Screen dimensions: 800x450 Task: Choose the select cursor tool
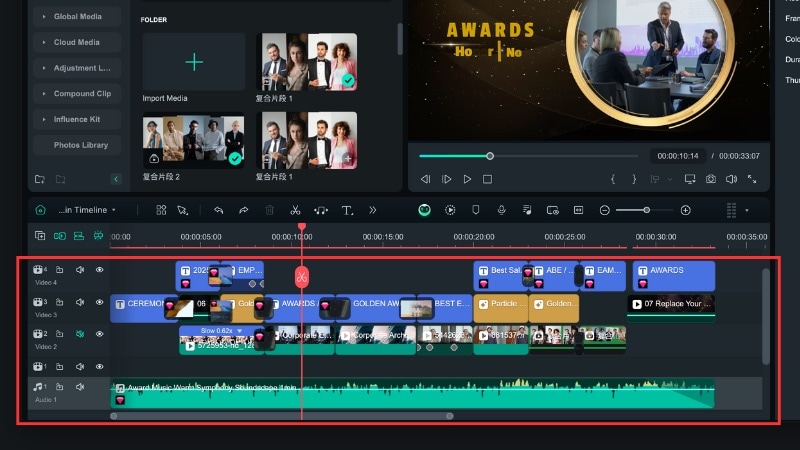click(x=182, y=210)
